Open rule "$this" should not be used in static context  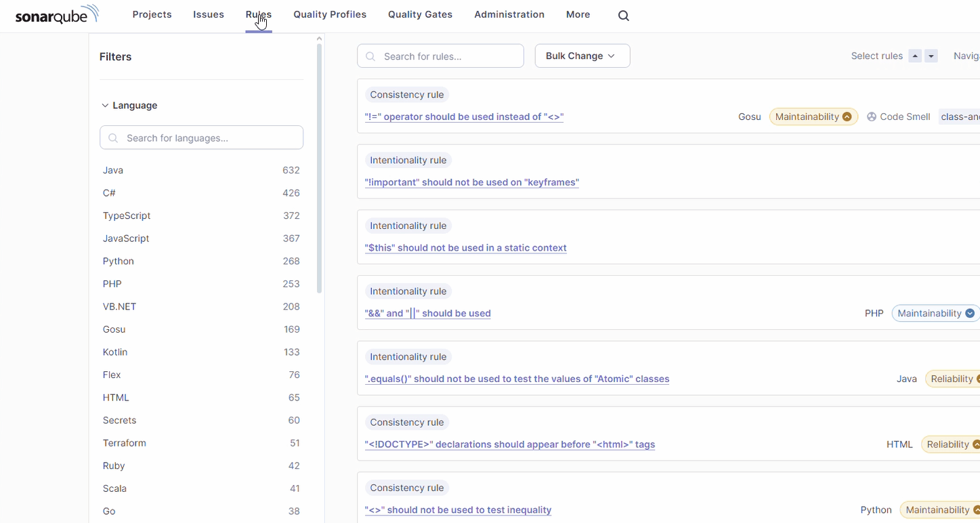tap(465, 248)
